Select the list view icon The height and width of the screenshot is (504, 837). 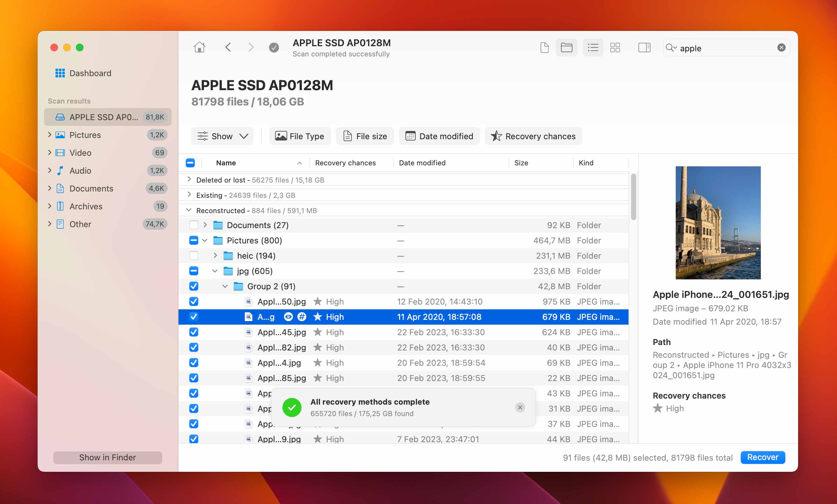(x=593, y=47)
